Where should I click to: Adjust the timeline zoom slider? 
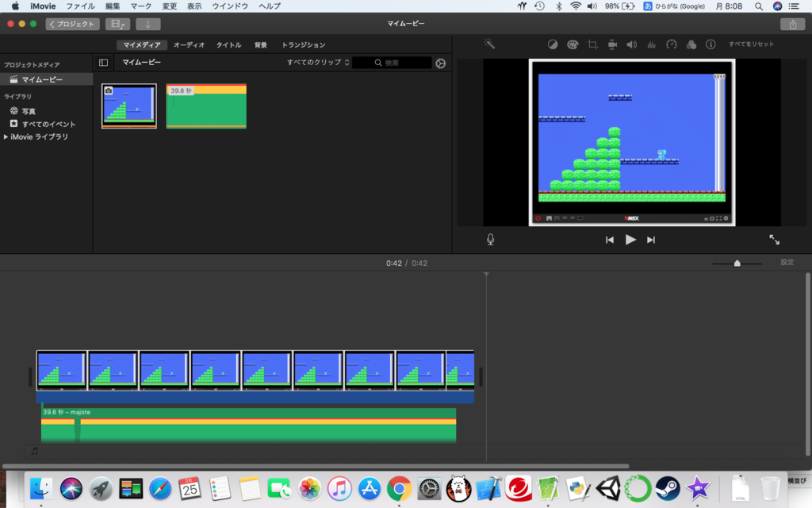(737, 264)
